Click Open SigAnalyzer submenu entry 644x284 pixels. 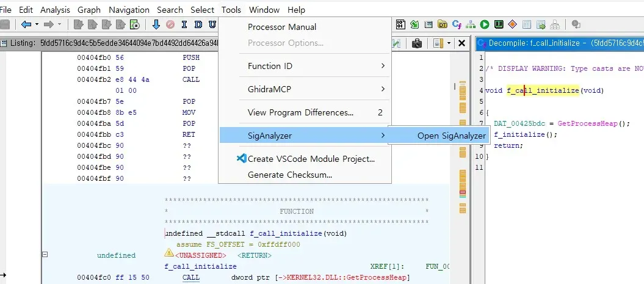[x=452, y=136]
